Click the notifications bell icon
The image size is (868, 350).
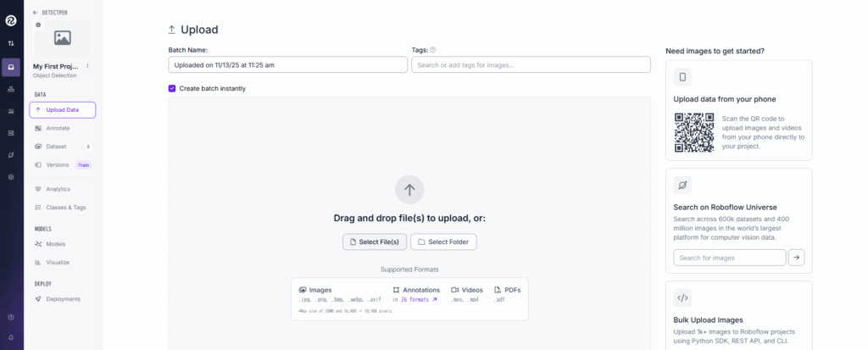pyautogui.click(x=11, y=337)
